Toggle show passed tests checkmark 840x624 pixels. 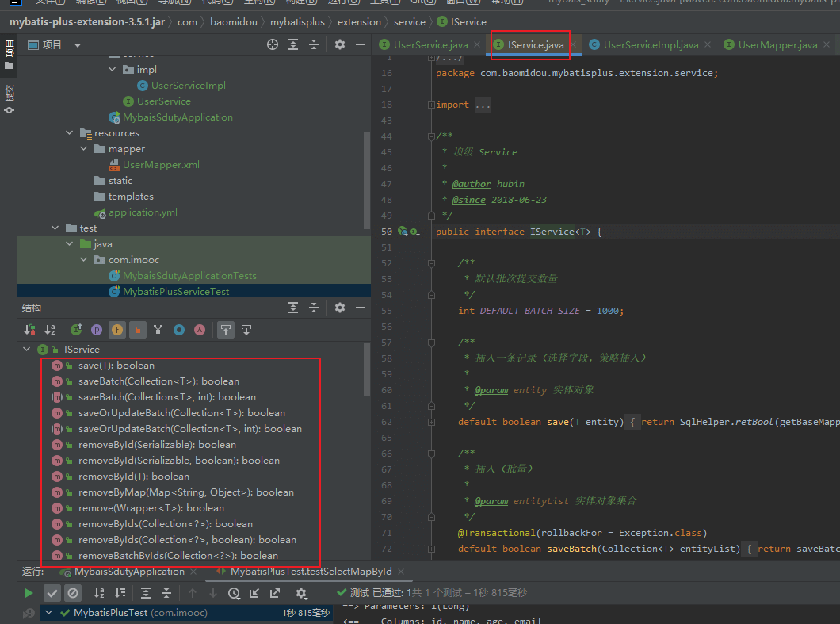(52, 593)
